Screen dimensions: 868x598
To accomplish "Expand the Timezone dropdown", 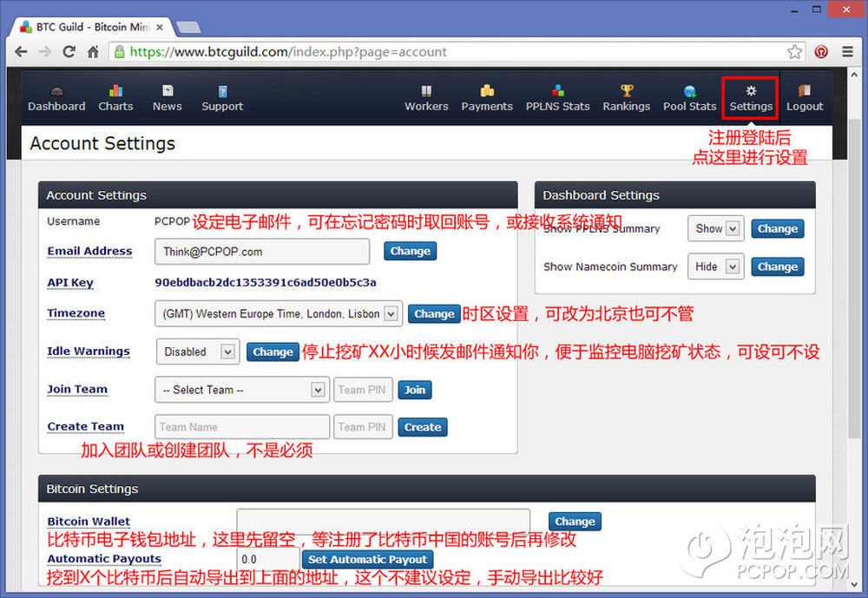I will pos(279,314).
